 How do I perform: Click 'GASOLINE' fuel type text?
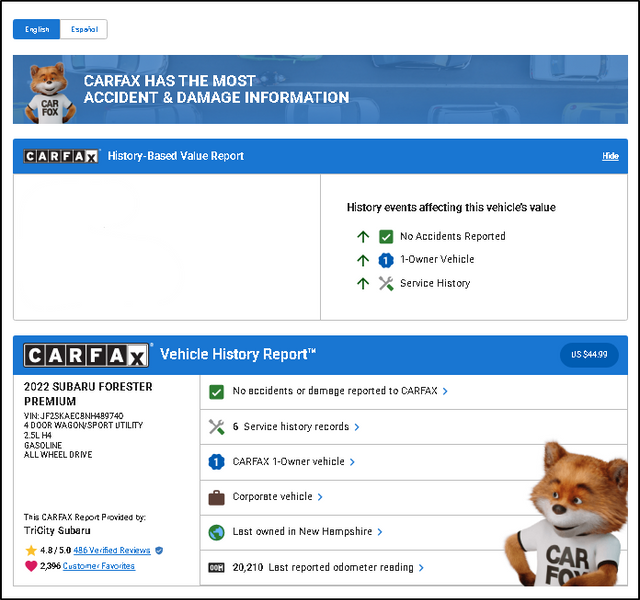click(43, 445)
